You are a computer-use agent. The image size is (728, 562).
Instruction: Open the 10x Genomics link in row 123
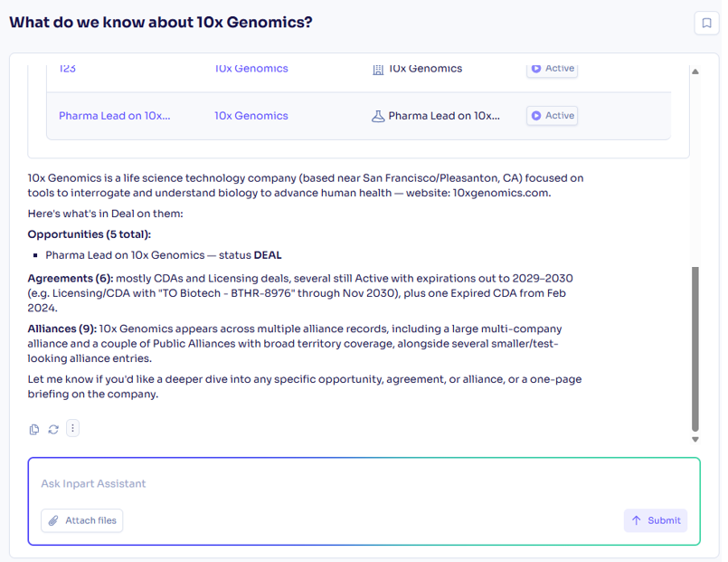[x=251, y=69]
